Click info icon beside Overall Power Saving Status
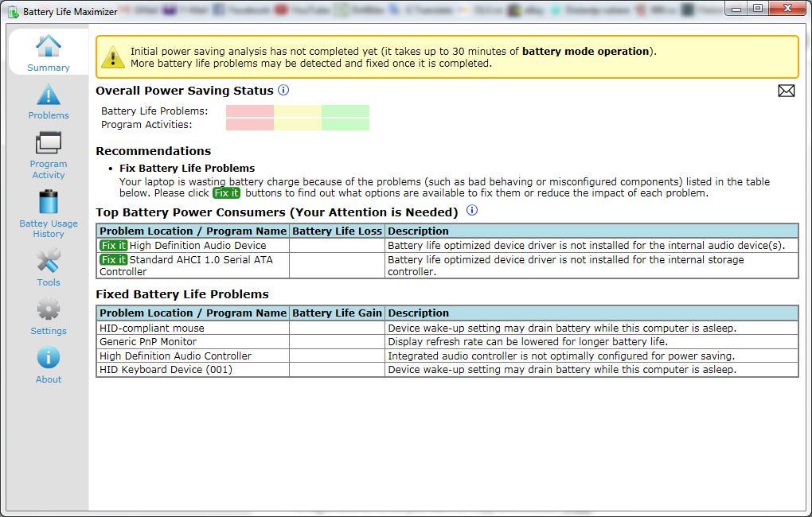This screenshot has height=517, width=812. click(283, 90)
